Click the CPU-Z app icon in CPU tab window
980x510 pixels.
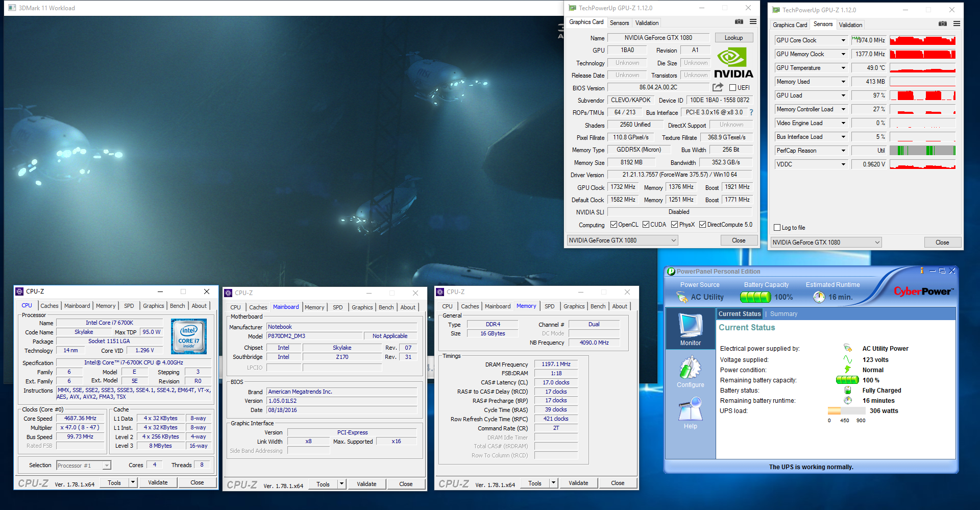point(19,292)
